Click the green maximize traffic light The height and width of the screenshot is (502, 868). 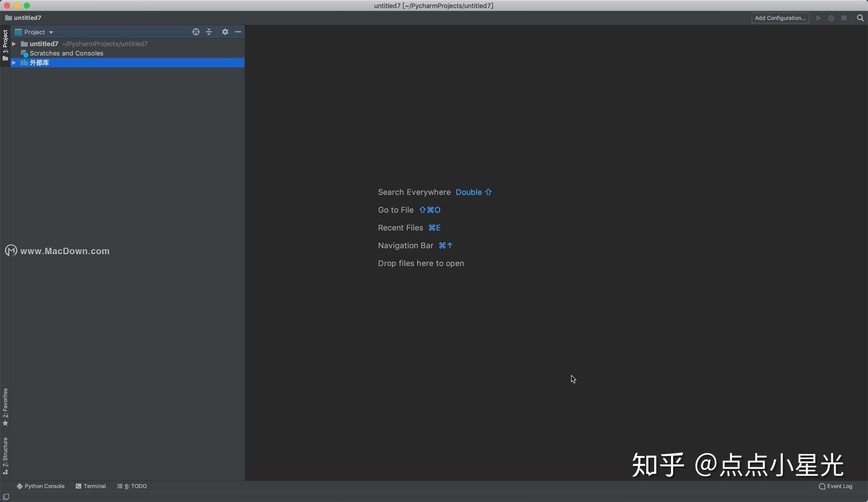(27, 5)
